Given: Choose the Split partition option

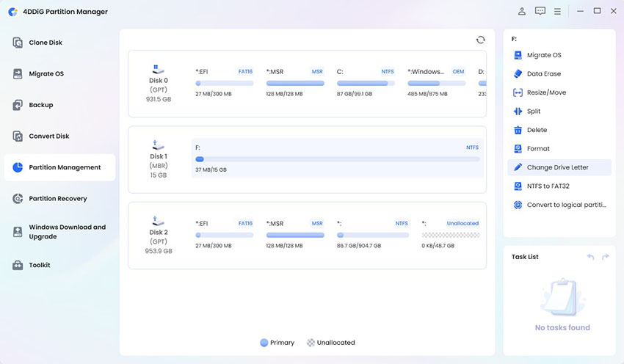Looking at the screenshot, I should (x=533, y=112).
